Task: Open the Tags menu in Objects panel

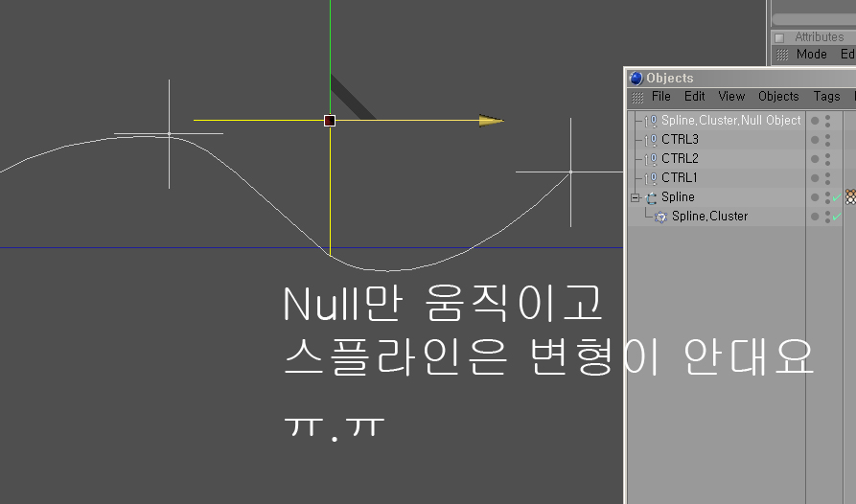Action: (x=826, y=97)
